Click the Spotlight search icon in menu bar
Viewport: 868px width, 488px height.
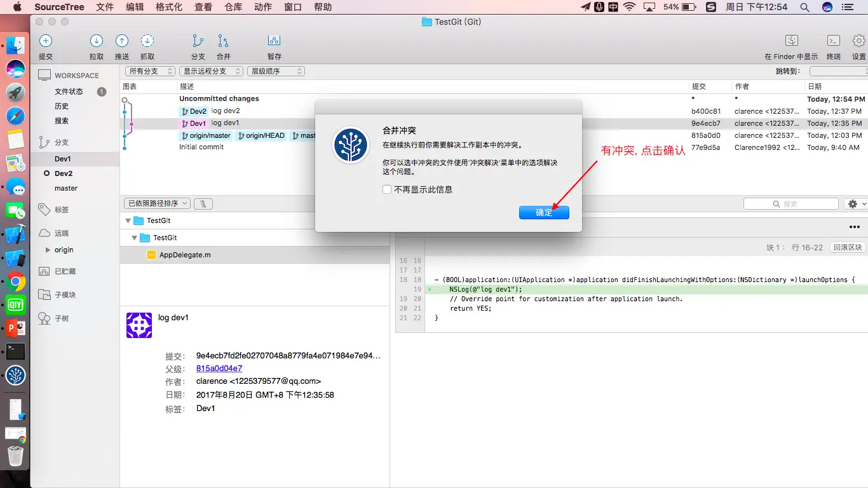click(x=804, y=7)
